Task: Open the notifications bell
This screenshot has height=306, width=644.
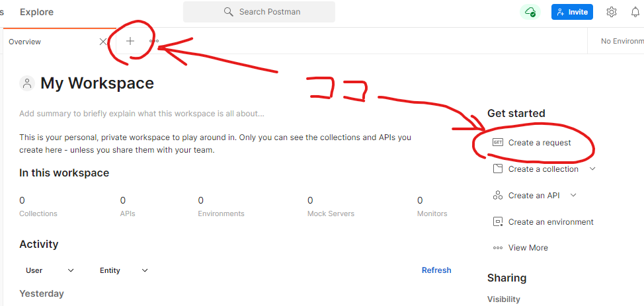Action: pos(635,12)
